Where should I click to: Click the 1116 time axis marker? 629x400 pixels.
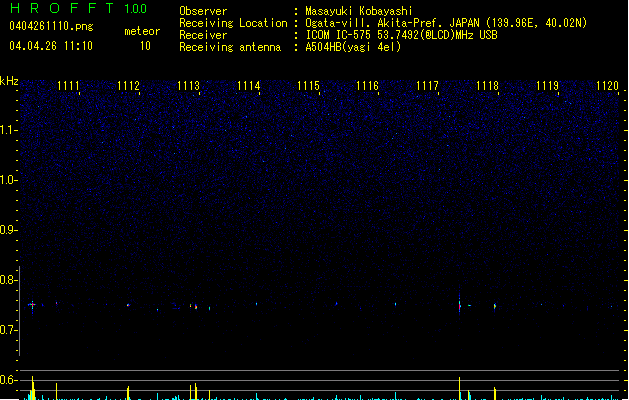[x=367, y=86]
